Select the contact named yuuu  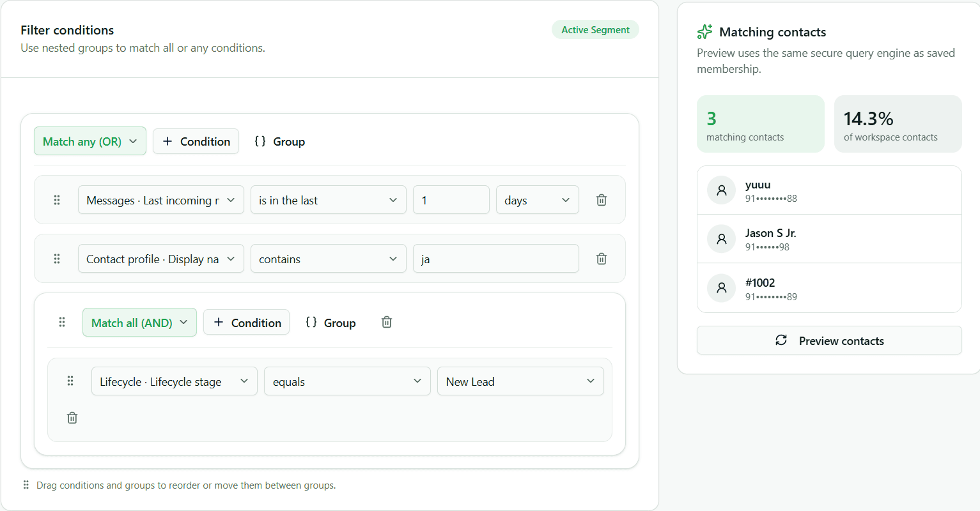tap(829, 190)
